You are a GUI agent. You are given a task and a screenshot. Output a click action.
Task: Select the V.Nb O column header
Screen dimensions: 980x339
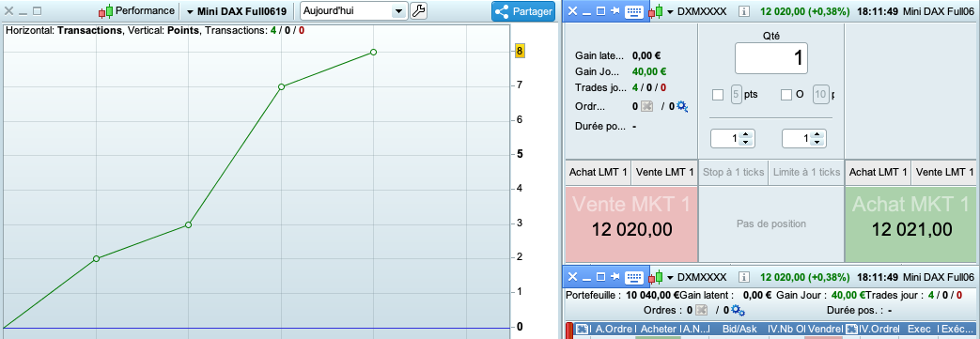pyautogui.click(x=786, y=329)
